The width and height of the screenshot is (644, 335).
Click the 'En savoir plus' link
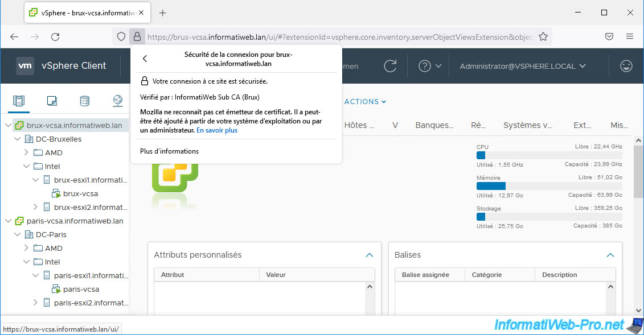point(217,130)
